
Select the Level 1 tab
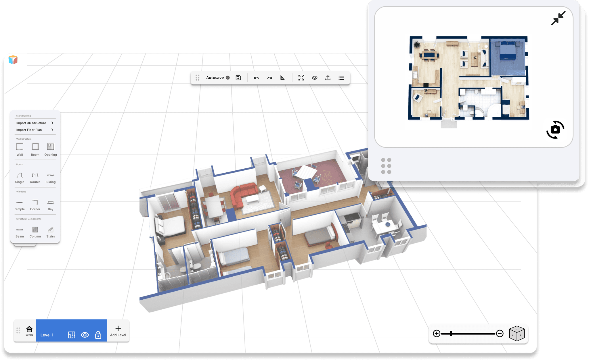tap(47, 335)
